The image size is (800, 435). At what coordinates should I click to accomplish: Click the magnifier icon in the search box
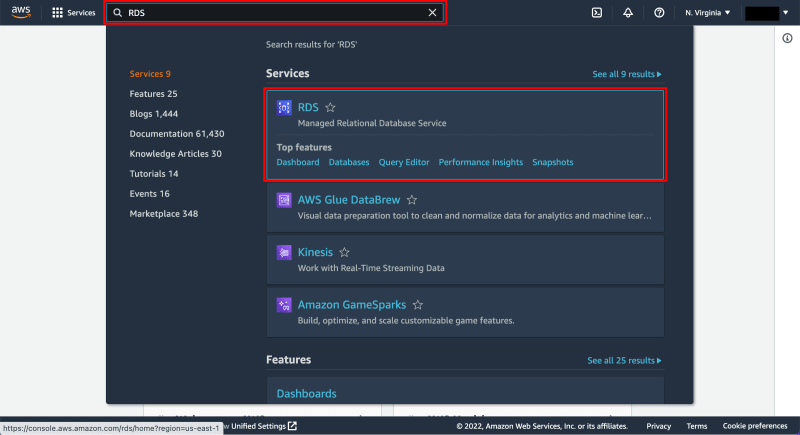117,13
